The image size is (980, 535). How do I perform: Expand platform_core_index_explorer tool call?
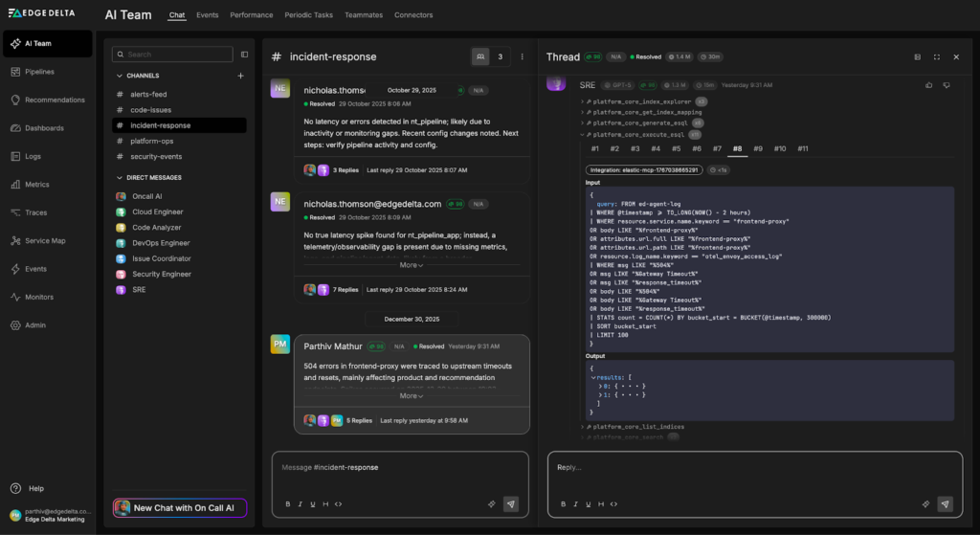pyautogui.click(x=581, y=100)
